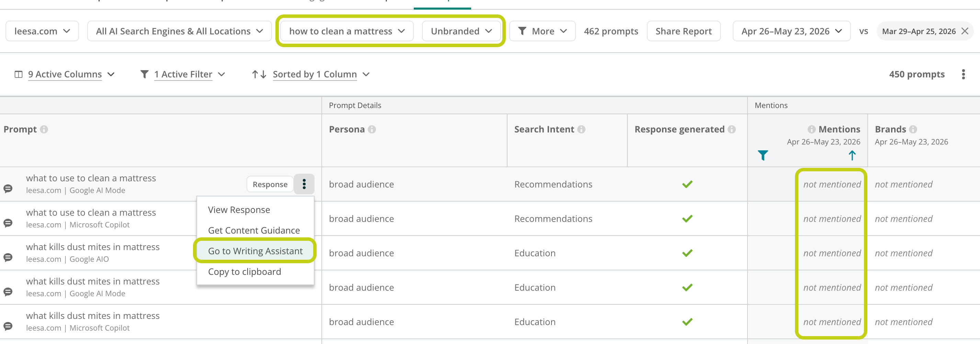Click the teal filter icon in Mentions column
This screenshot has width=980, height=344.
point(763,155)
